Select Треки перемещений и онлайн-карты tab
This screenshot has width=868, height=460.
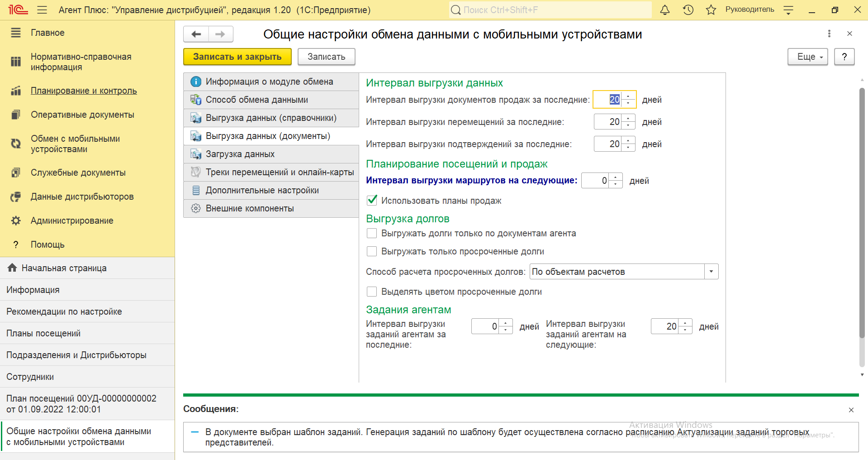[x=271, y=172]
